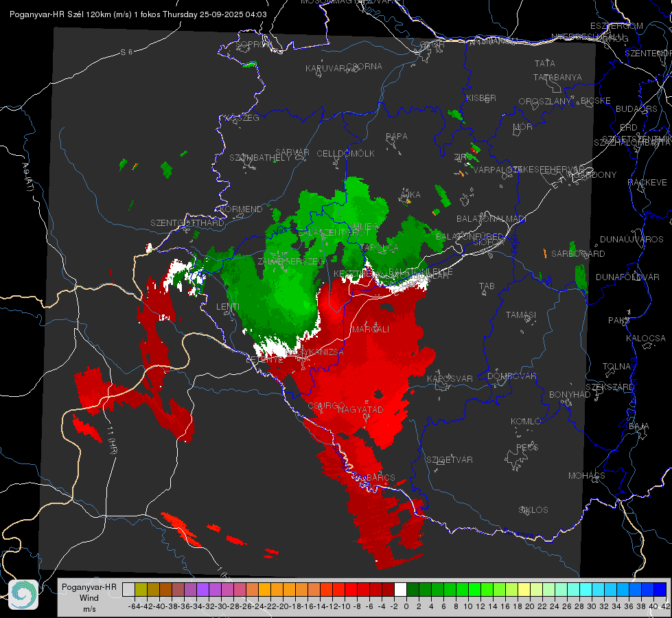Click the TOLNA city label
Viewport: 672px width, 618px height.
coord(616,367)
